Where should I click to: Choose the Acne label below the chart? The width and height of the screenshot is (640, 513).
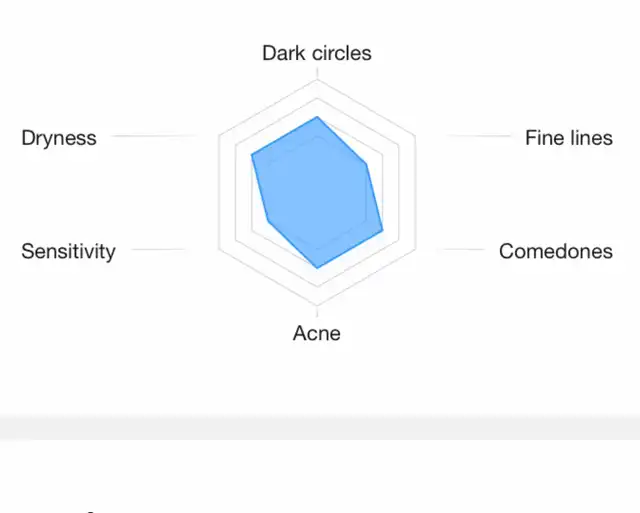317,333
